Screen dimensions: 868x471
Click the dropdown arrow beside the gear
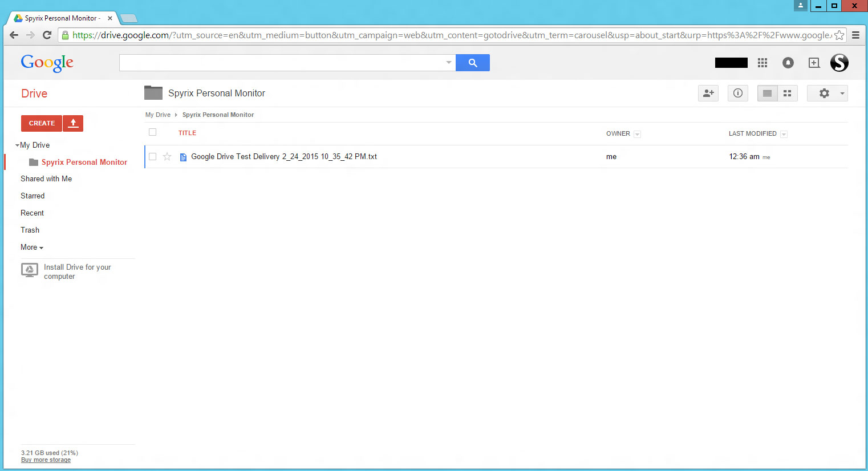pos(842,94)
